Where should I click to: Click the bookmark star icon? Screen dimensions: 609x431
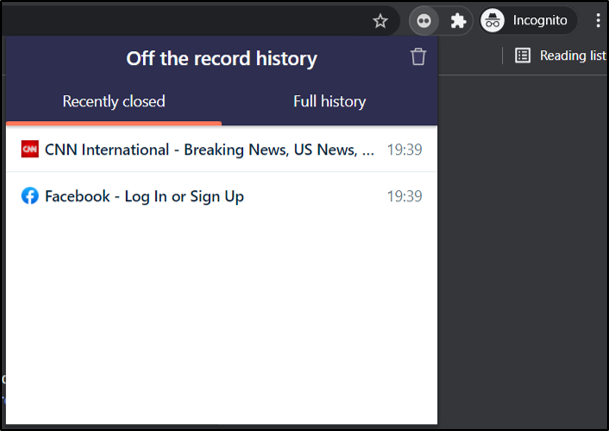point(380,20)
